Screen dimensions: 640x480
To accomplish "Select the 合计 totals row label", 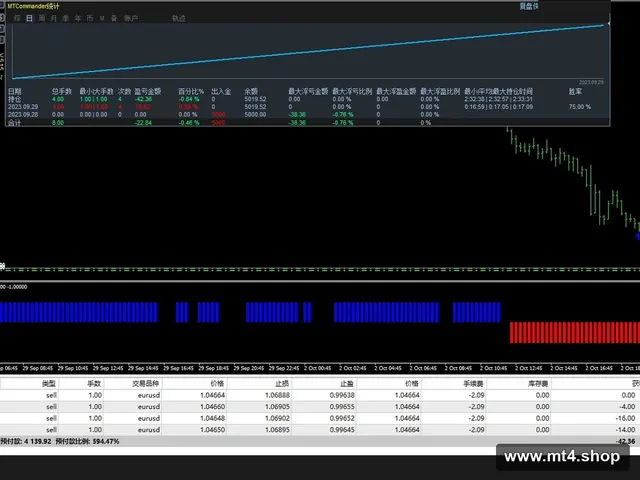I will click(15, 123).
